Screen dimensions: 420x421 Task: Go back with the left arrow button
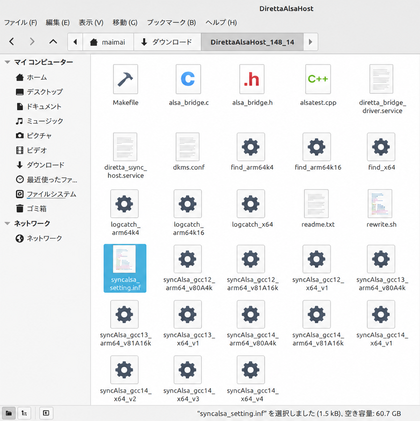point(12,42)
